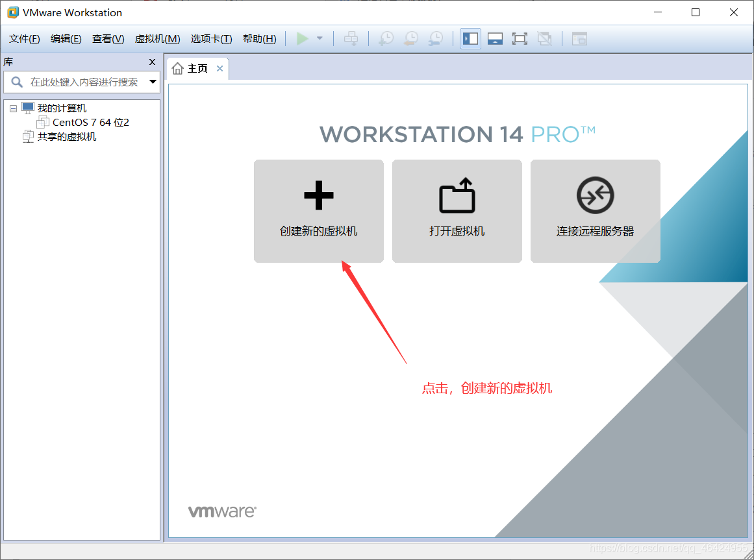
Task: Open the 查看(V) menu
Action: tap(108, 38)
